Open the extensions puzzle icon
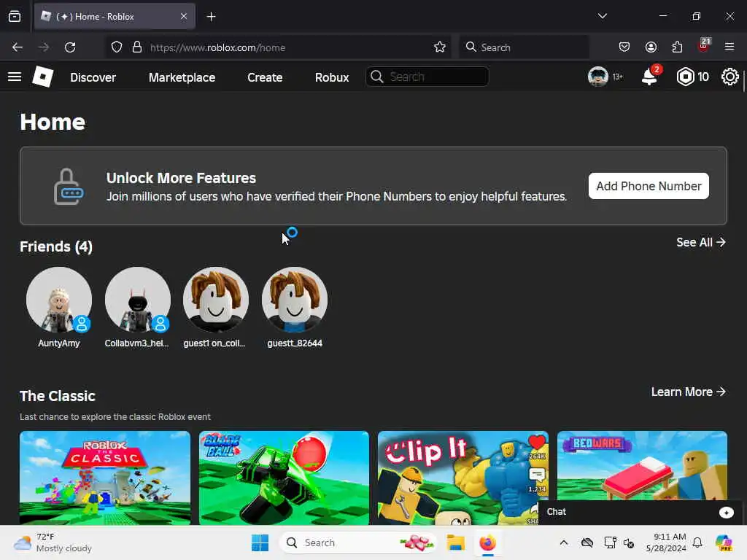The width and height of the screenshot is (747, 560). pyautogui.click(x=677, y=47)
